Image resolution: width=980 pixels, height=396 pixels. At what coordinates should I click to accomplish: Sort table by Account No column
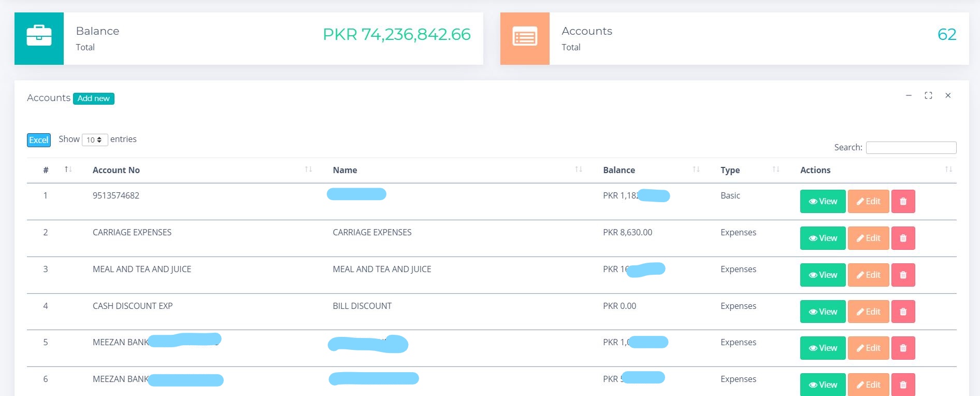point(116,170)
